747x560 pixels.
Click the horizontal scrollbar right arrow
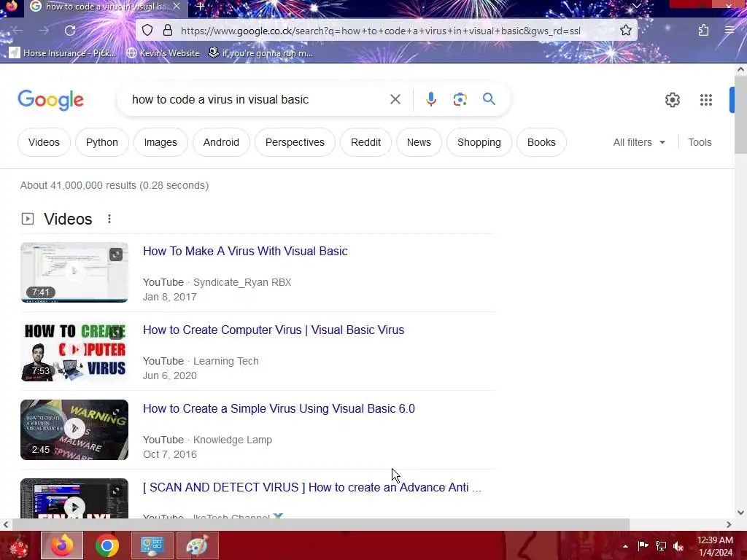tap(729, 524)
